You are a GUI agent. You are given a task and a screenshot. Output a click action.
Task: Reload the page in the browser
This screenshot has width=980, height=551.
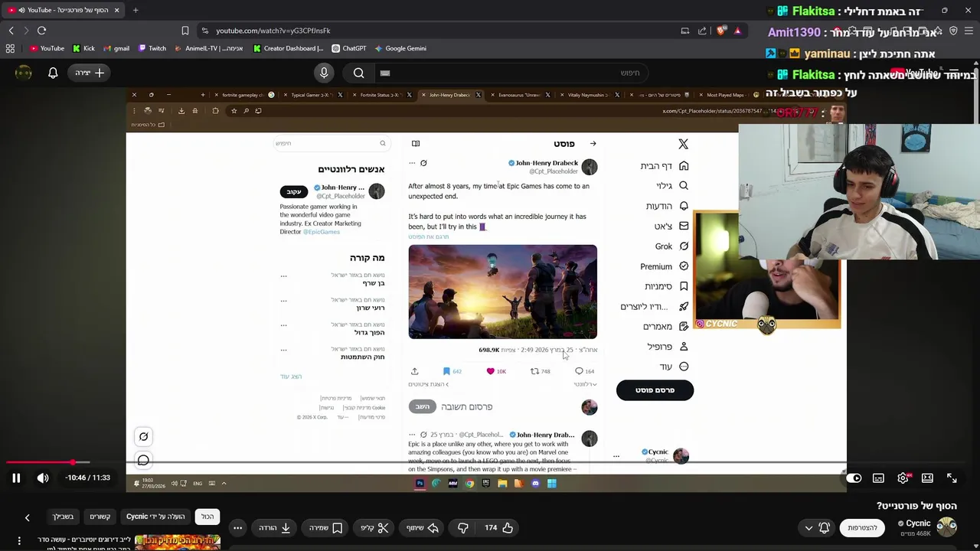[x=41, y=31]
